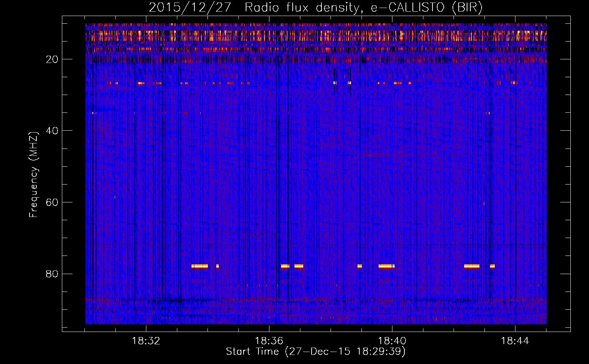
Task: Select the 18:36 time tick label
Action: 269,341
